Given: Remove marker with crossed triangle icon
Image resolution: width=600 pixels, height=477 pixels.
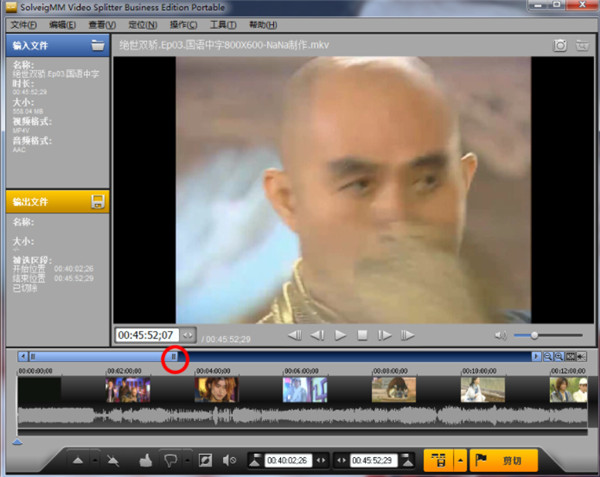Looking at the screenshot, I should (113, 460).
